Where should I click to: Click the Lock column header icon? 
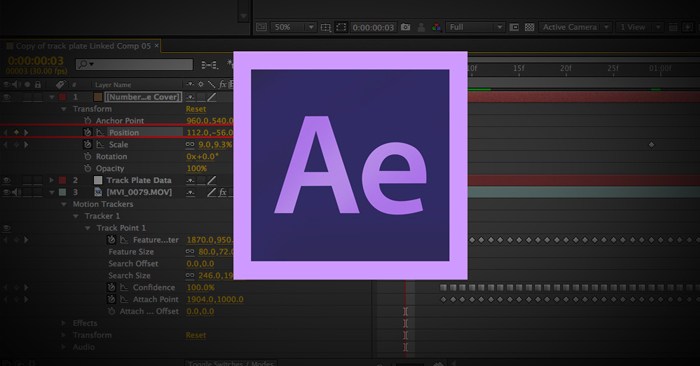(x=38, y=84)
